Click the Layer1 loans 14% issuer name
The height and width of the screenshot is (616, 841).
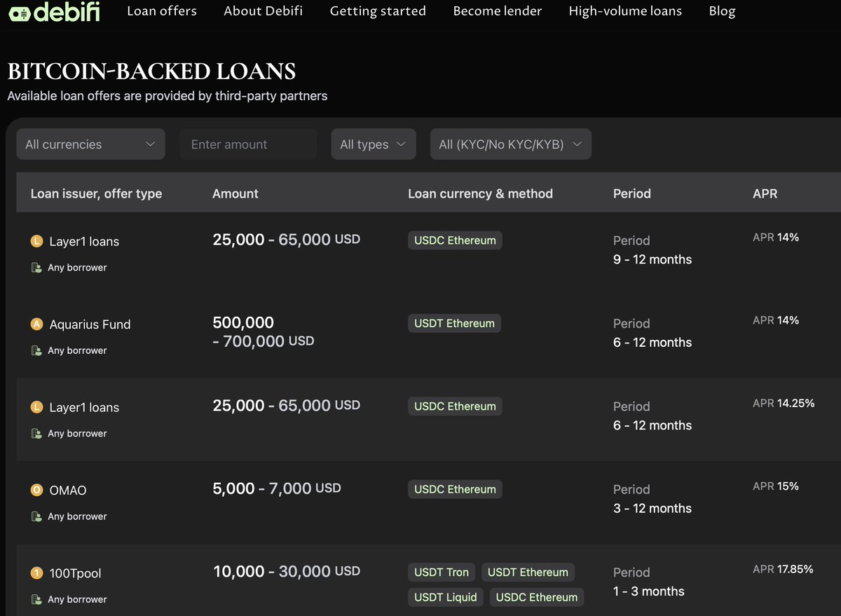84,242
